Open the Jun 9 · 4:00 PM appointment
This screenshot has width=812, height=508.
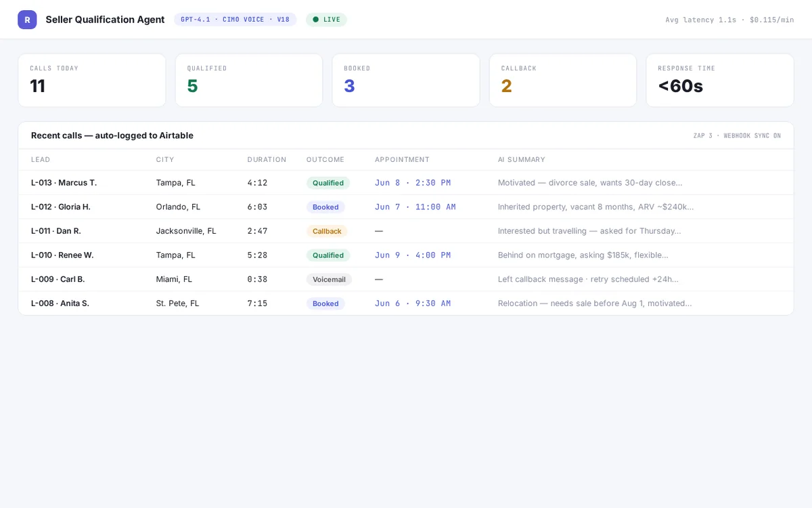[x=413, y=255]
